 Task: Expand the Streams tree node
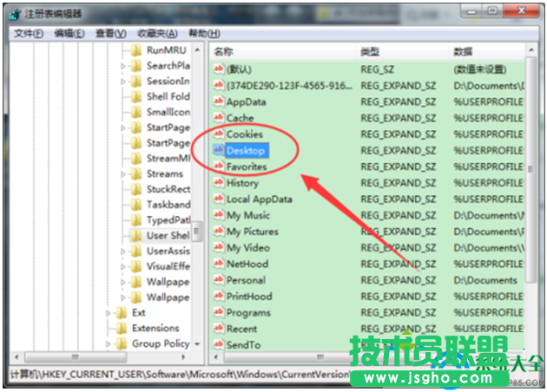click(122, 173)
